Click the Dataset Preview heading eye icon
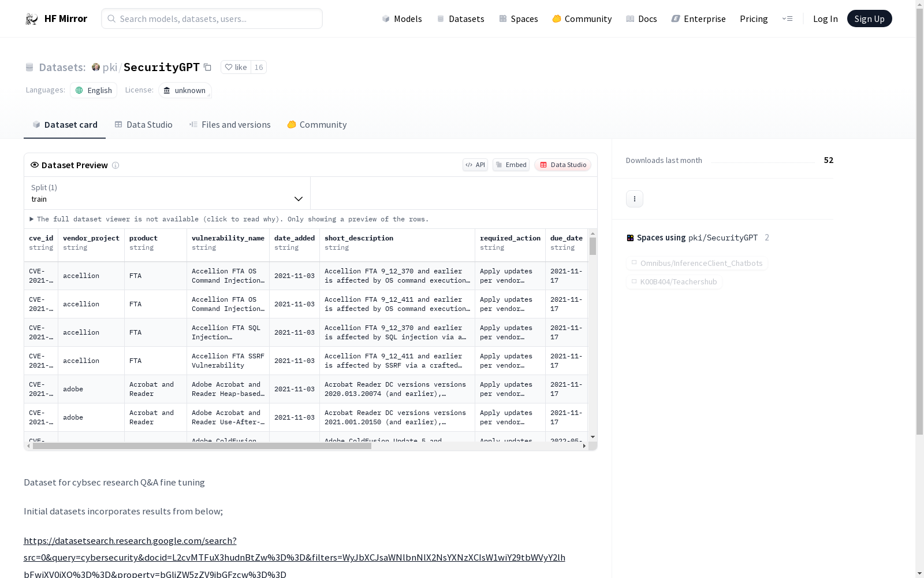Image resolution: width=924 pixels, height=578 pixels. [35, 165]
